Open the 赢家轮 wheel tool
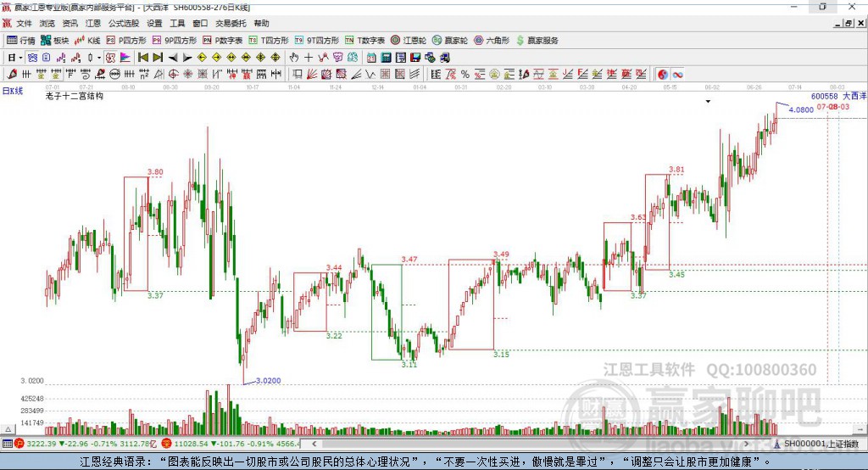Image resolution: width=868 pixels, height=470 pixels. pos(450,41)
